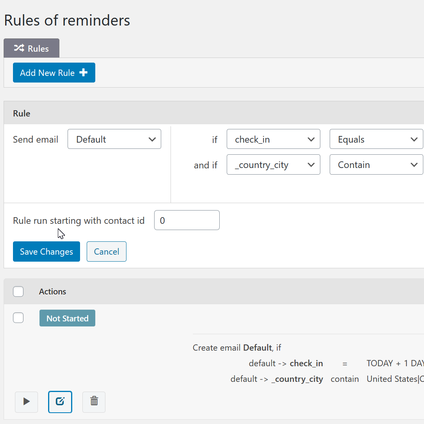
Task: Click the 'and if' condition label
Action: coord(205,165)
